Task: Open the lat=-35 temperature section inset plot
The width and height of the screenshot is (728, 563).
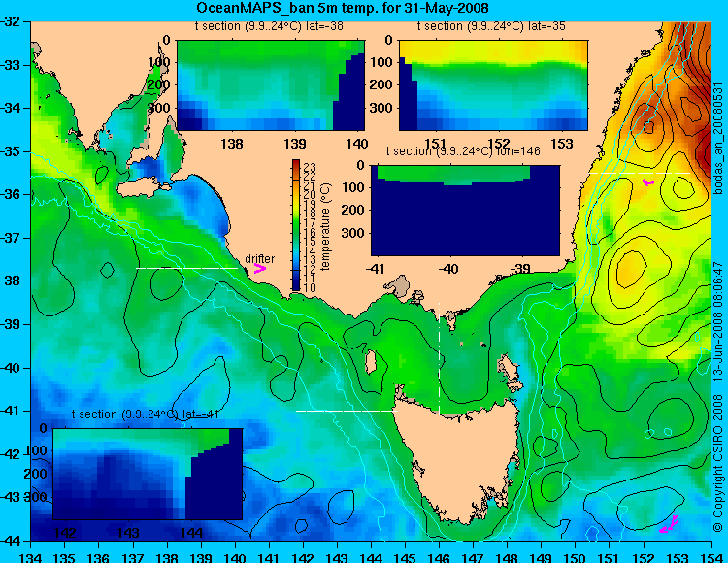Action: (493, 85)
